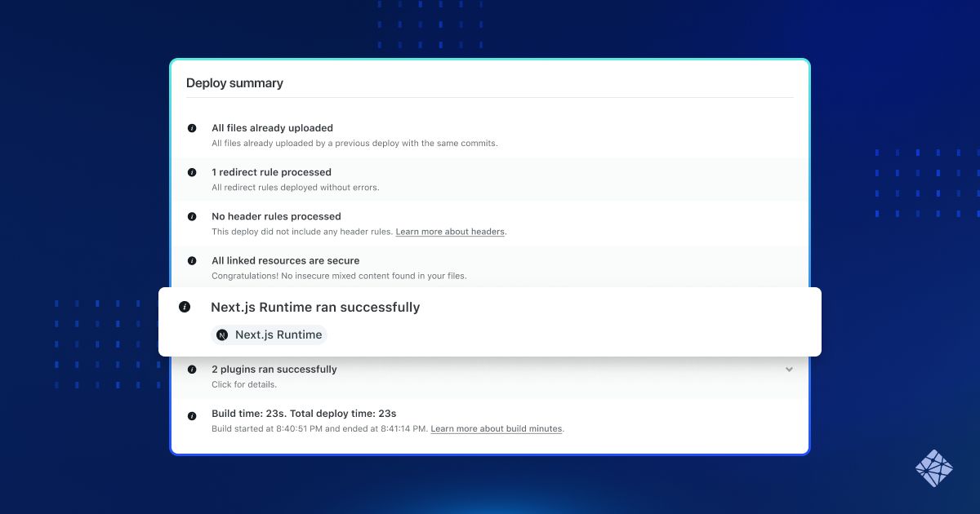Click All redirect rules deployed without errors text
Screen dimensions: 980x514
(x=296, y=188)
